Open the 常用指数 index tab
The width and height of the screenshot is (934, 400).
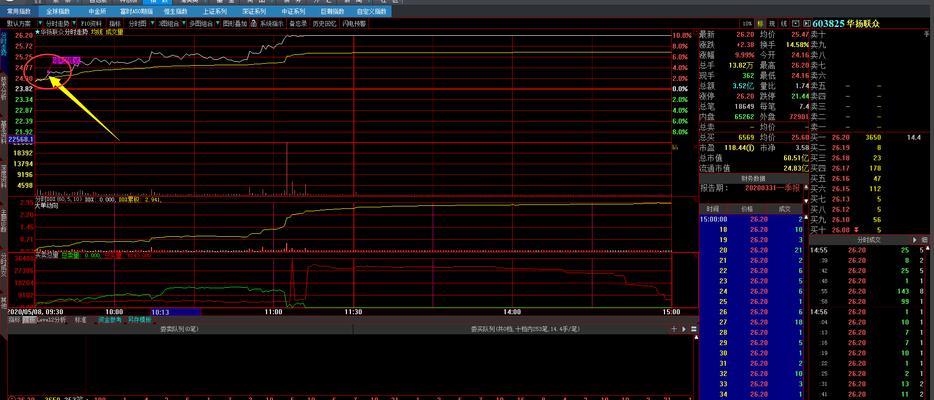(x=18, y=11)
